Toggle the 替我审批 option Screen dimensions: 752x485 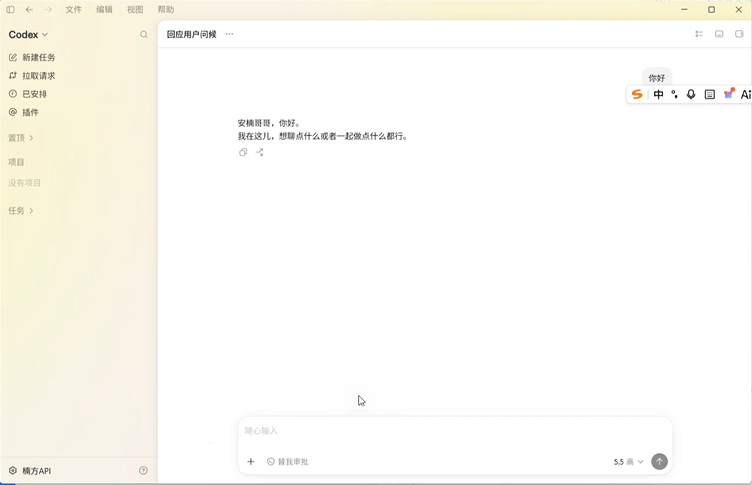(288, 461)
